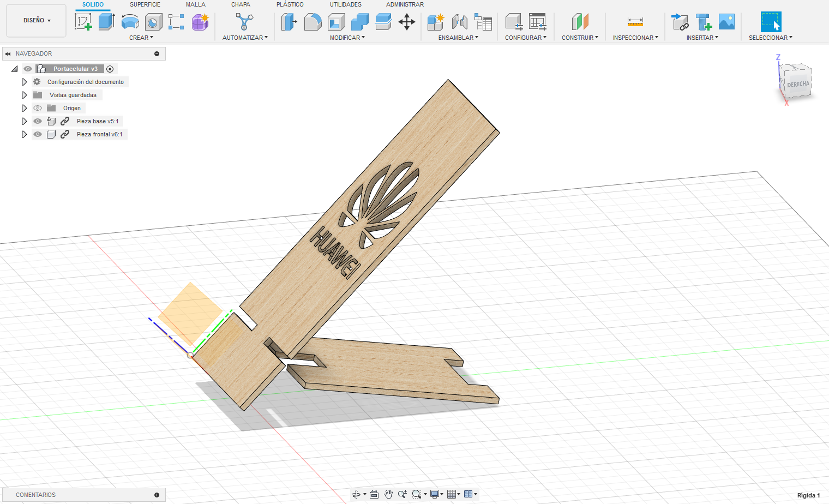Select the Hole tool icon
Screen dimensions: 829x504
pyautogui.click(x=153, y=22)
